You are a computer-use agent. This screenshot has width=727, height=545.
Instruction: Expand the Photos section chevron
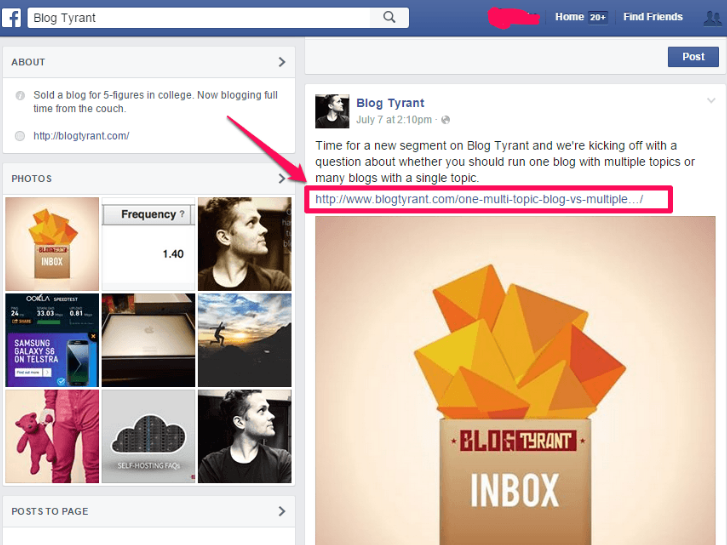tap(281, 179)
